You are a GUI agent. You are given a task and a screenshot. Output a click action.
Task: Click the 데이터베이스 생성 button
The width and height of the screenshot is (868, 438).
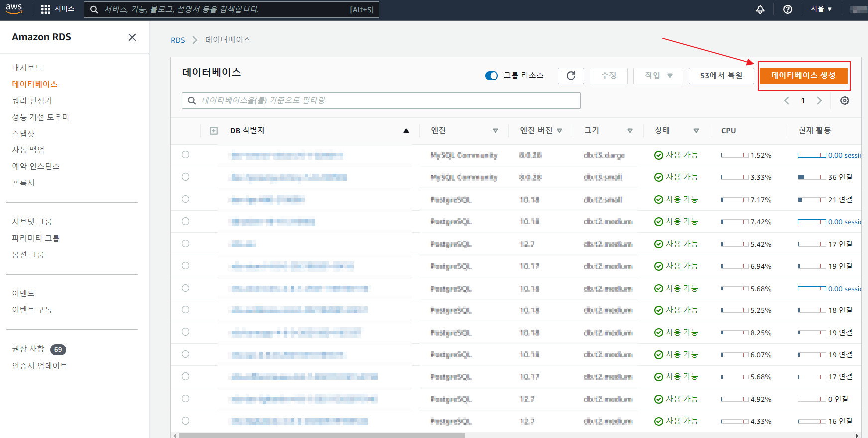pos(803,75)
